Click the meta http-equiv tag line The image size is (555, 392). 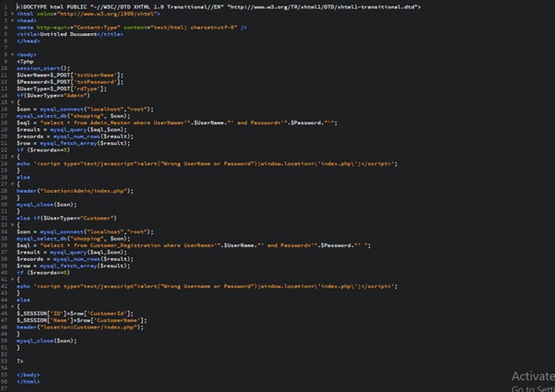pyautogui.click(x=131, y=28)
